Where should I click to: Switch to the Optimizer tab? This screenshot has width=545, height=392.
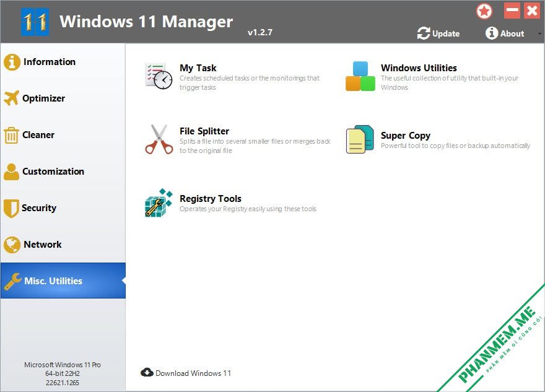click(63, 98)
